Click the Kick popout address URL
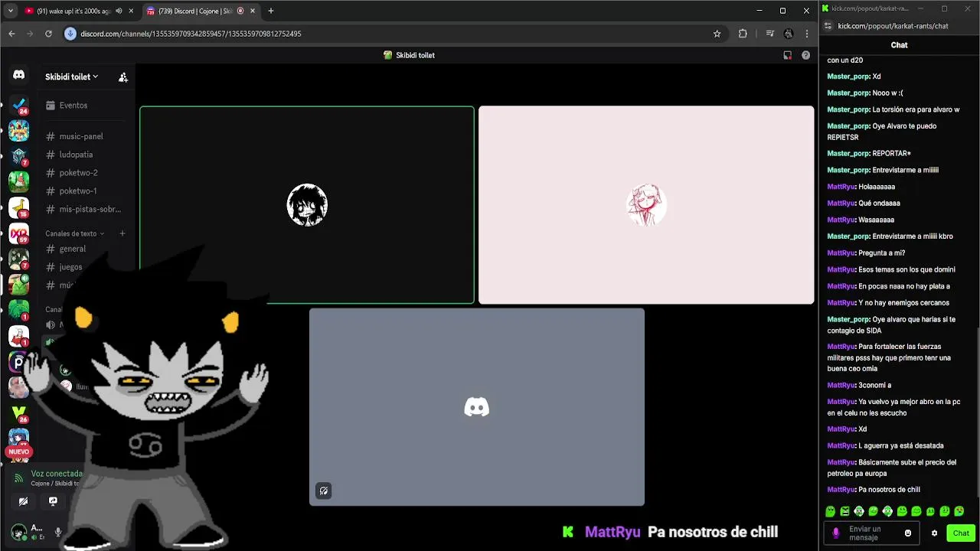The image size is (980, 551). tap(893, 26)
